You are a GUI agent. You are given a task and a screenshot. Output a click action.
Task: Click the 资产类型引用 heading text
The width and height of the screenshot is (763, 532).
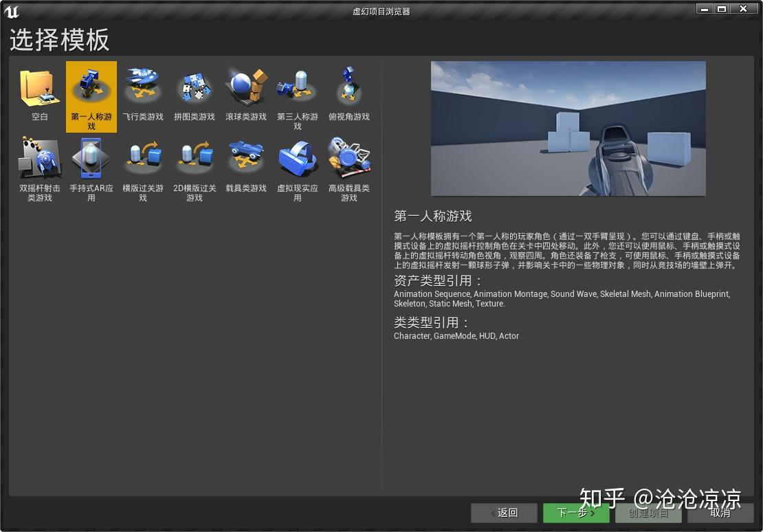point(437,281)
